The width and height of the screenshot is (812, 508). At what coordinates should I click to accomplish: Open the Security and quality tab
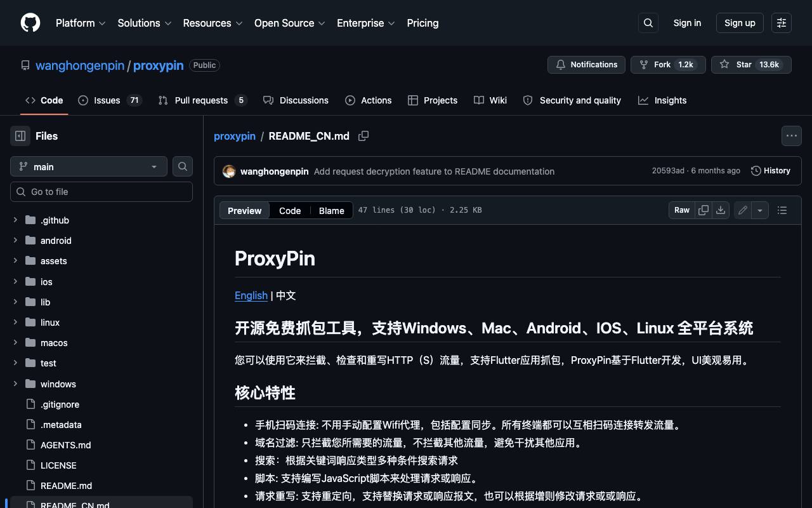(x=572, y=100)
